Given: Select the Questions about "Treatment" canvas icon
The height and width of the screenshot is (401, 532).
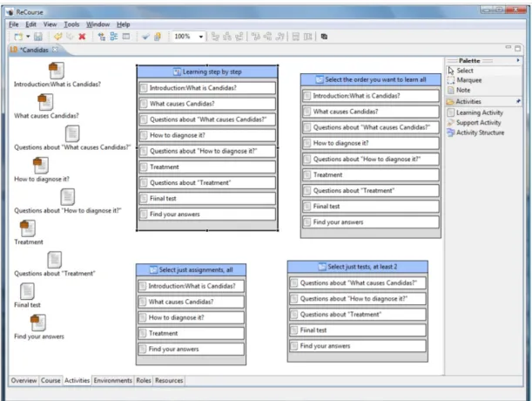Looking at the screenshot, I should 54,260.
